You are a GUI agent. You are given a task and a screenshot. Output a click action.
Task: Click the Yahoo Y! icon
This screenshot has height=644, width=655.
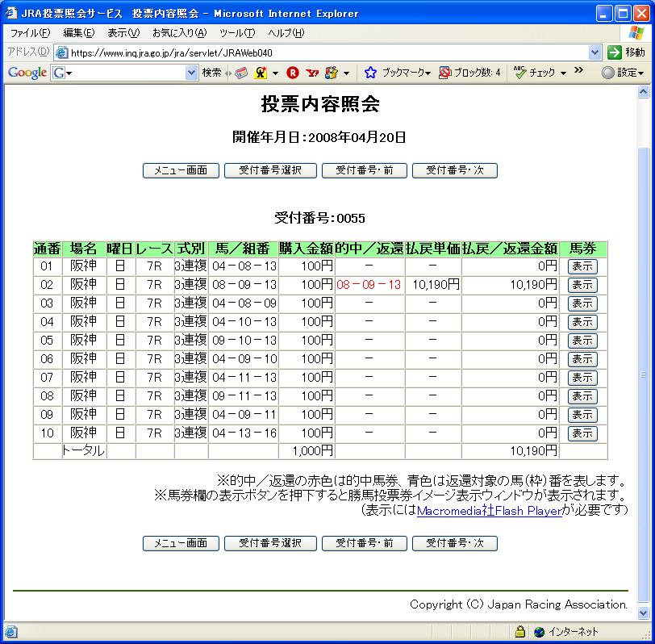click(312, 73)
